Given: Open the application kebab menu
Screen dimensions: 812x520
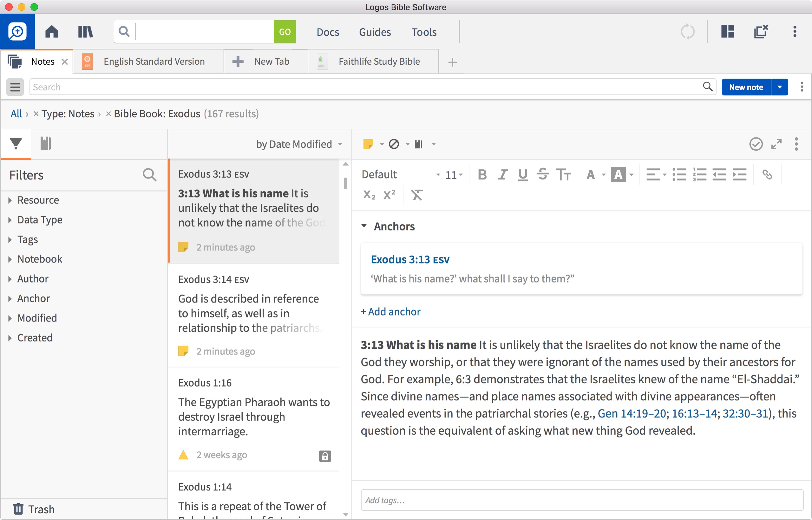Looking at the screenshot, I should (x=795, y=32).
